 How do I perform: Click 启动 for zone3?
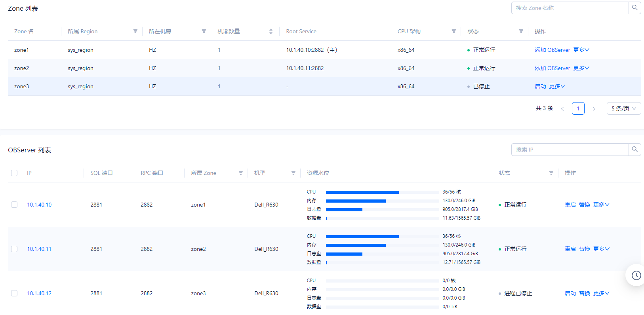click(540, 86)
